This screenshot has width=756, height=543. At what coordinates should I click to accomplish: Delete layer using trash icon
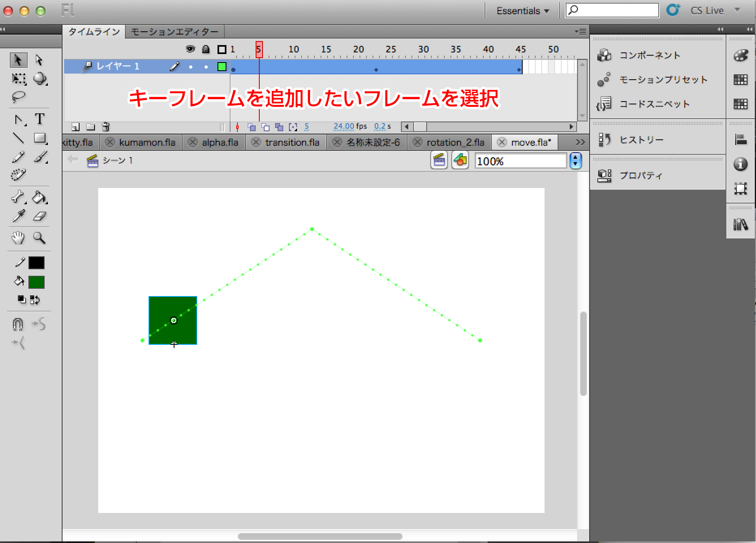tap(106, 127)
